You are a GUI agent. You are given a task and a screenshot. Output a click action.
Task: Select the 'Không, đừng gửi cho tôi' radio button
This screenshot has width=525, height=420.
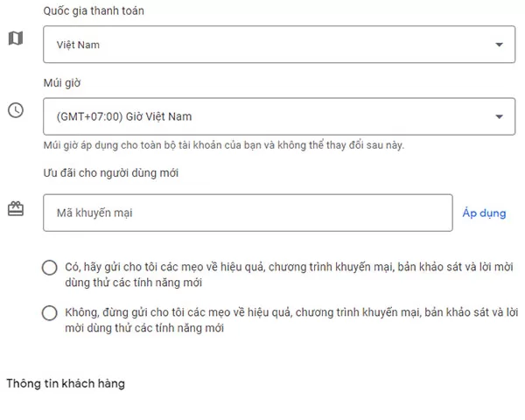(x=50, y=313)
